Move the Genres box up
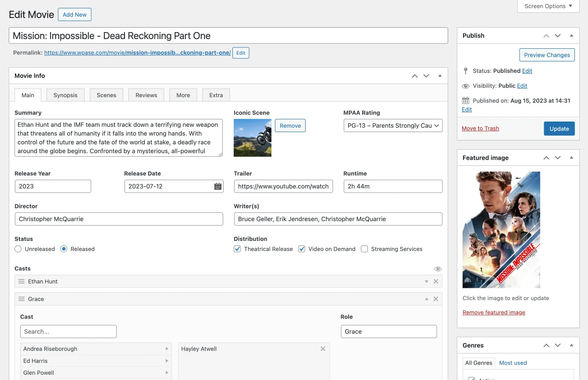This screenshot has height=380, width=588. point(546,345)
